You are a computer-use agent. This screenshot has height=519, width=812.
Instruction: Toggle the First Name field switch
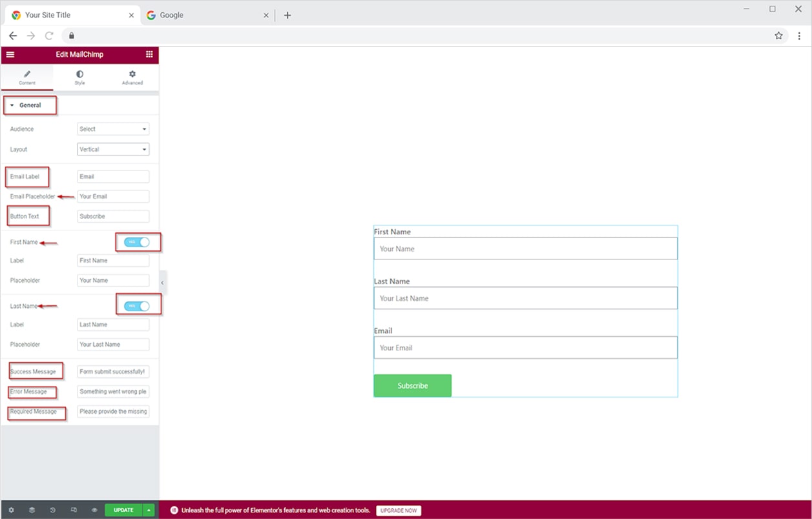137,242
